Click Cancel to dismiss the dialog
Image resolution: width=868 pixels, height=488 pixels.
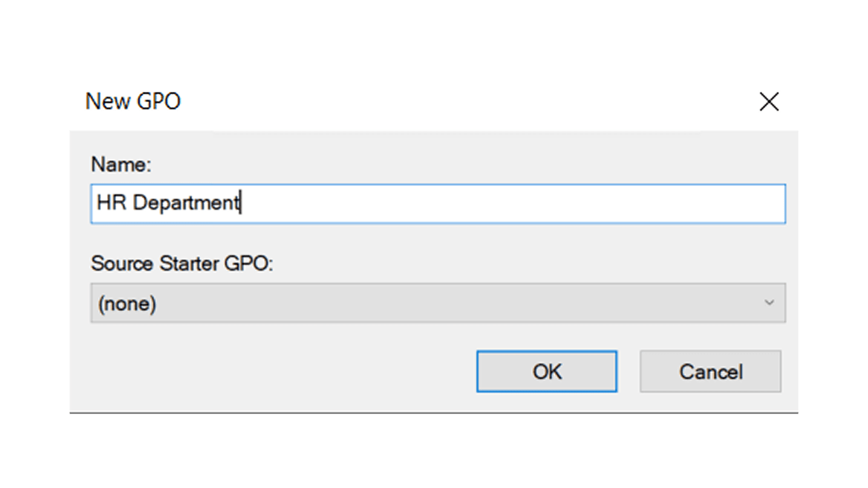(x=710, y=371)
